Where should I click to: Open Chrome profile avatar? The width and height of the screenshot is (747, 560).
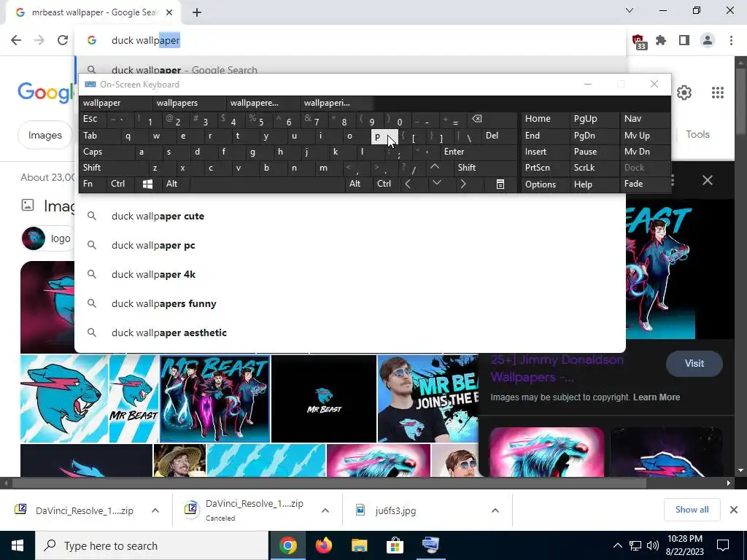click(x=708, y=41)
